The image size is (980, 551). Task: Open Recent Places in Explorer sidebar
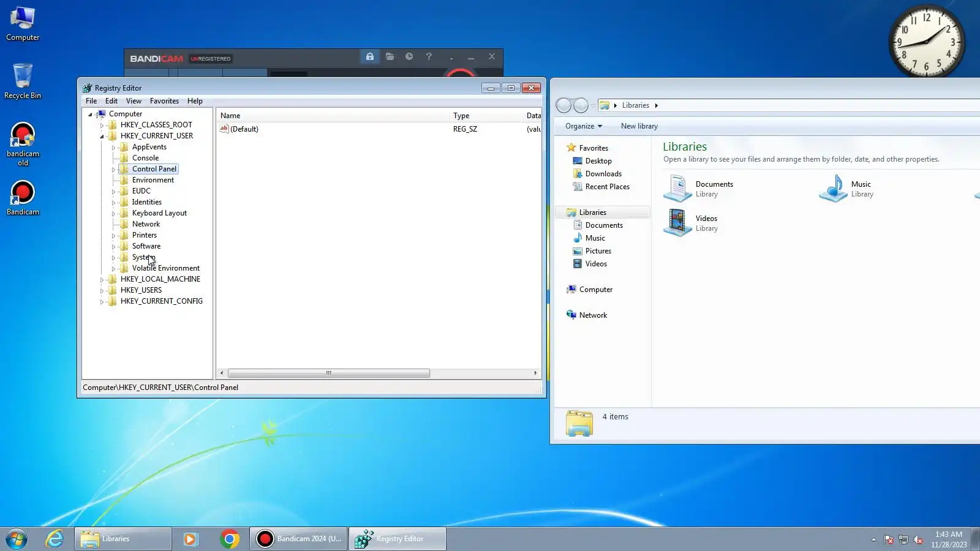point(607,187)
